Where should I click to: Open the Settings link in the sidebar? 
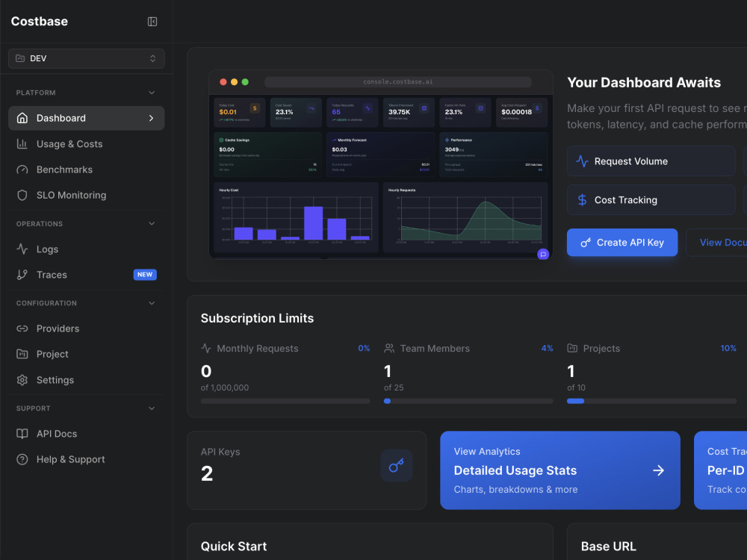point(86,380)
